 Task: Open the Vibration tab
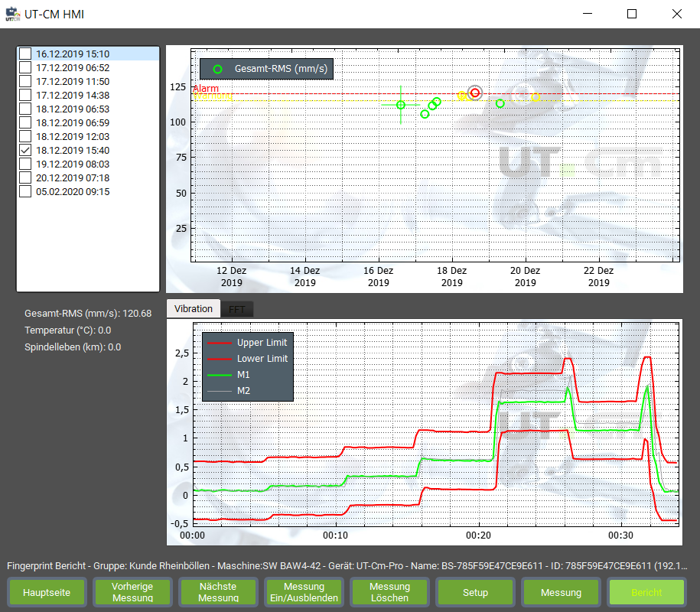[x=194, y=309]
